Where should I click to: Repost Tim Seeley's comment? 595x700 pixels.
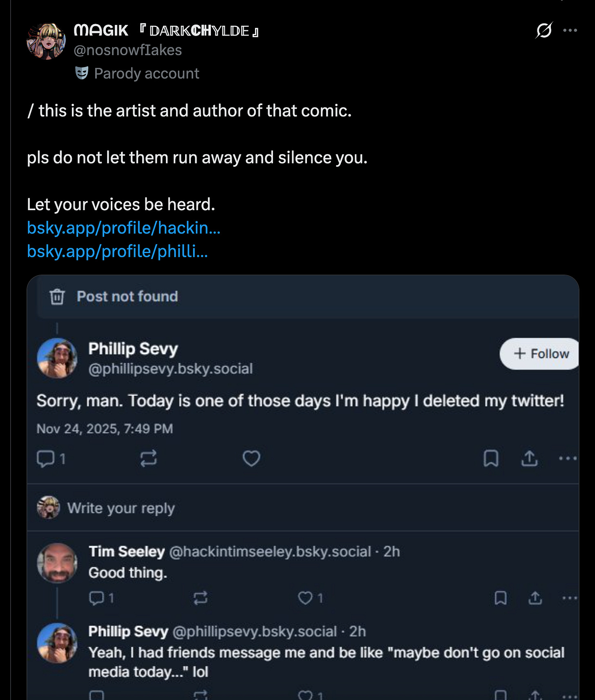pos(200,598)
